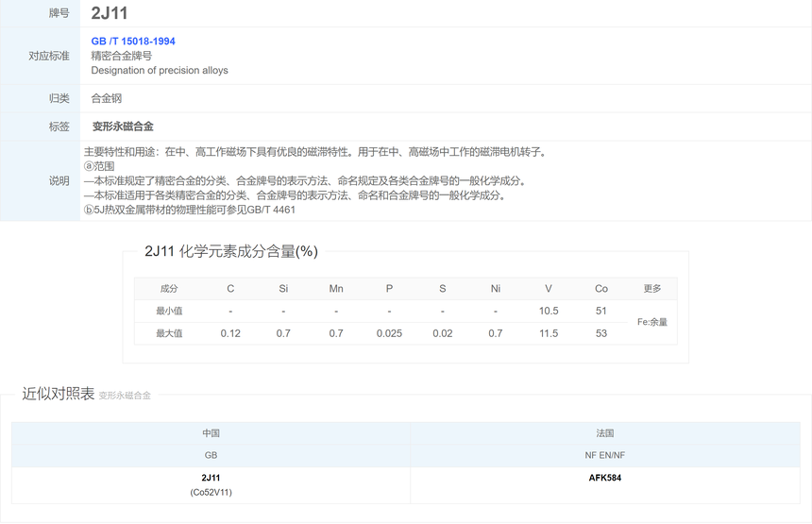Click the 中国 country header

click(x=211, y=433)
